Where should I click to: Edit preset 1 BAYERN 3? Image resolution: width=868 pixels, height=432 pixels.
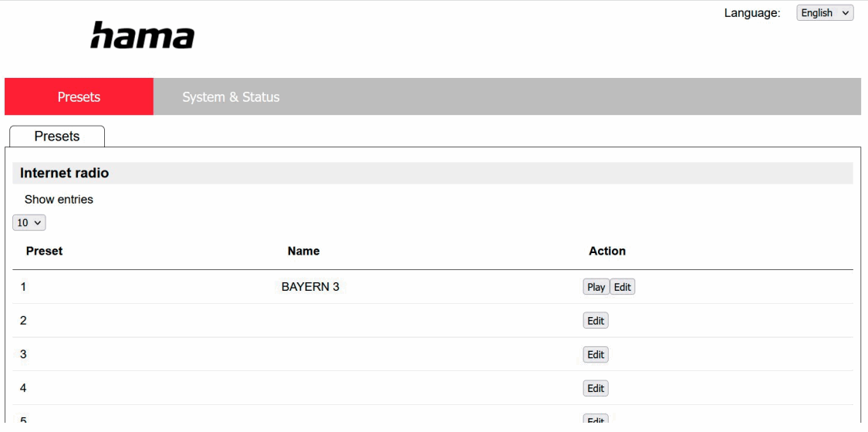tap(623, 287)
